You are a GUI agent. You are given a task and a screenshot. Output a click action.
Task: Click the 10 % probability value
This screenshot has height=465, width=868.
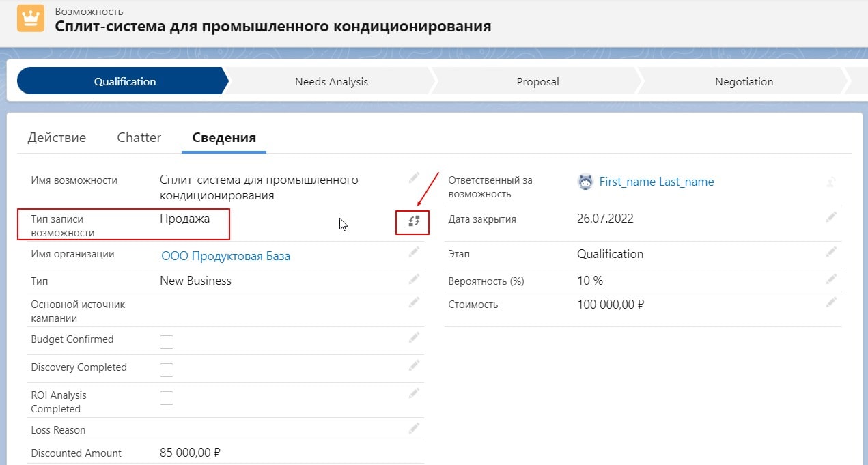coord(590,281)
